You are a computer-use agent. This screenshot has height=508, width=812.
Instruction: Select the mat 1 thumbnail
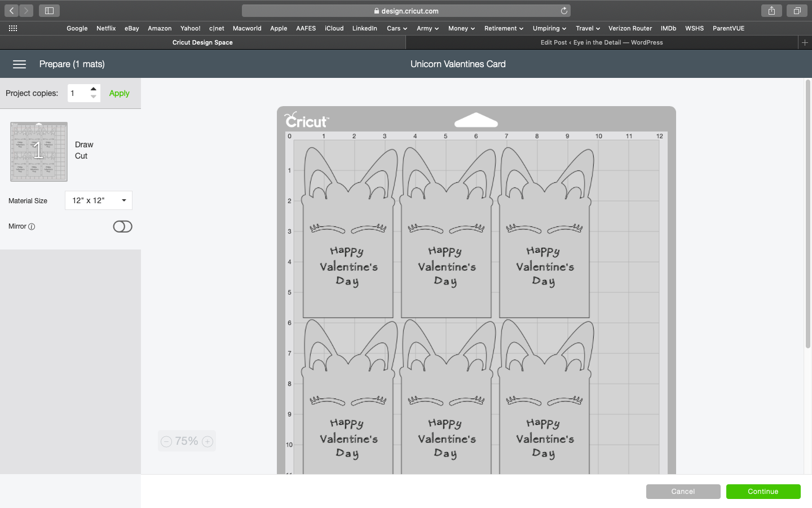pyautogui.click(x=39, y=152)
